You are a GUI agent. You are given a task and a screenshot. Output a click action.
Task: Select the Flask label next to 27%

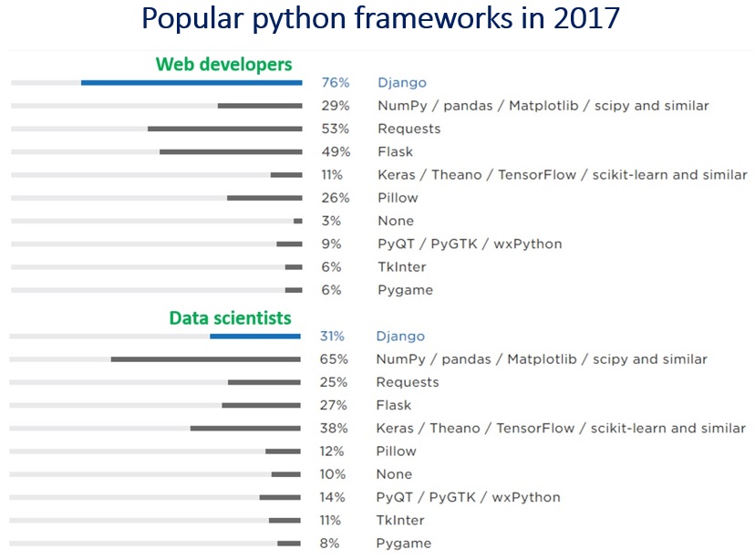pyautogui.click(x=393, y=405)
